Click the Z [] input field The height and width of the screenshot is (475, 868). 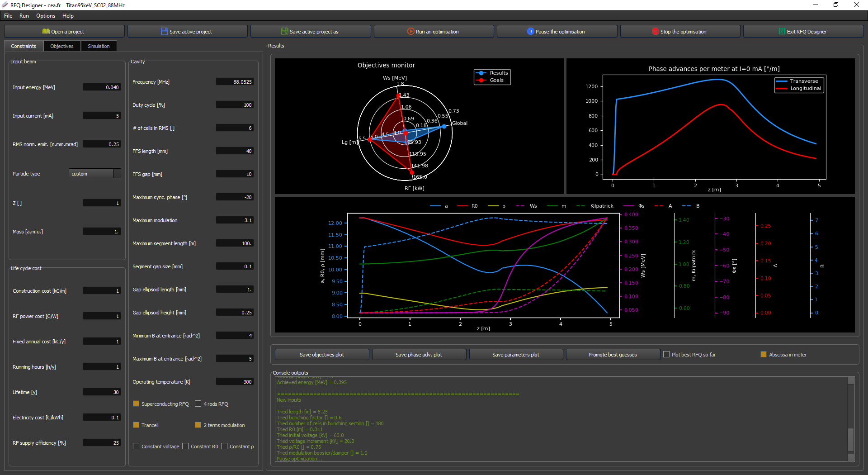(102, 203)
